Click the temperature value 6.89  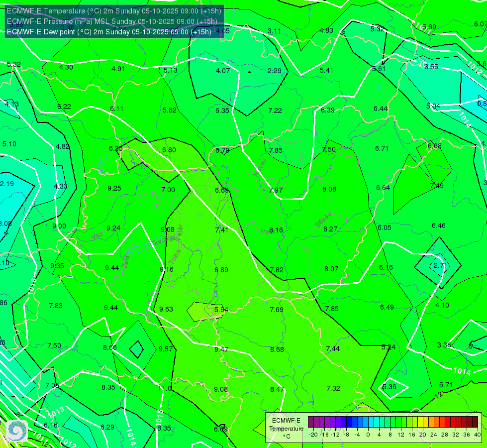[x=221, y=270]
